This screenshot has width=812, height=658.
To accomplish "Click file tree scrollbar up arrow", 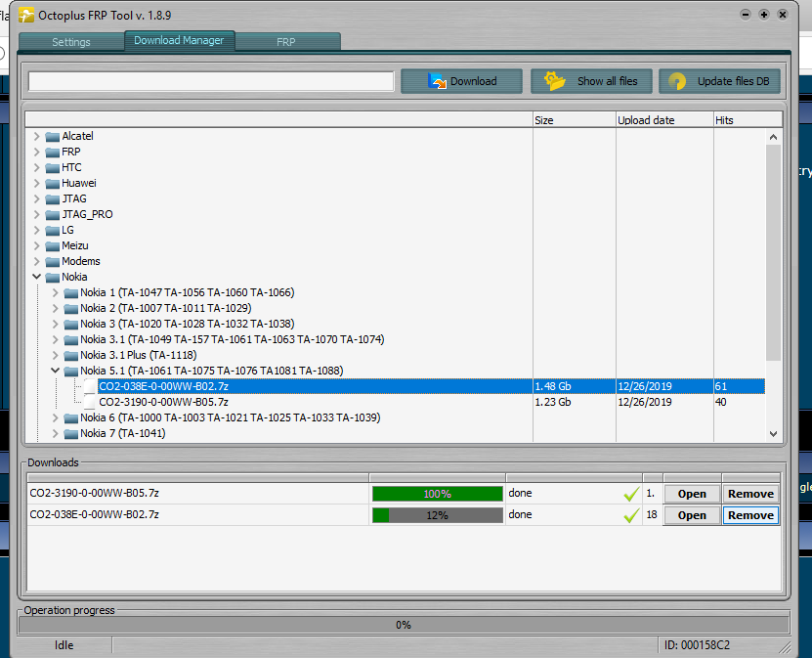I will (773, 137).
